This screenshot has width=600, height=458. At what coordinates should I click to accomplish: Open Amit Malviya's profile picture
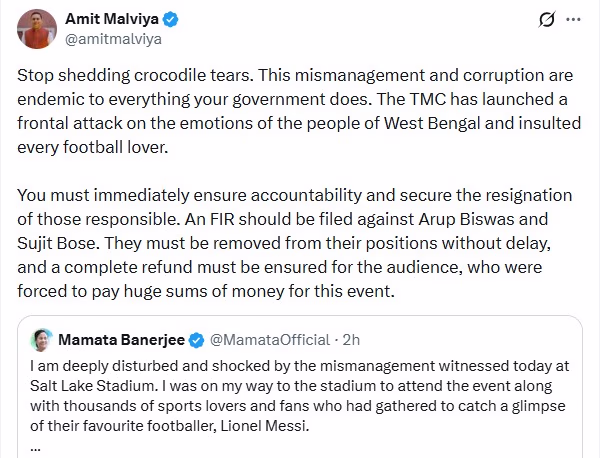[37, 28]
